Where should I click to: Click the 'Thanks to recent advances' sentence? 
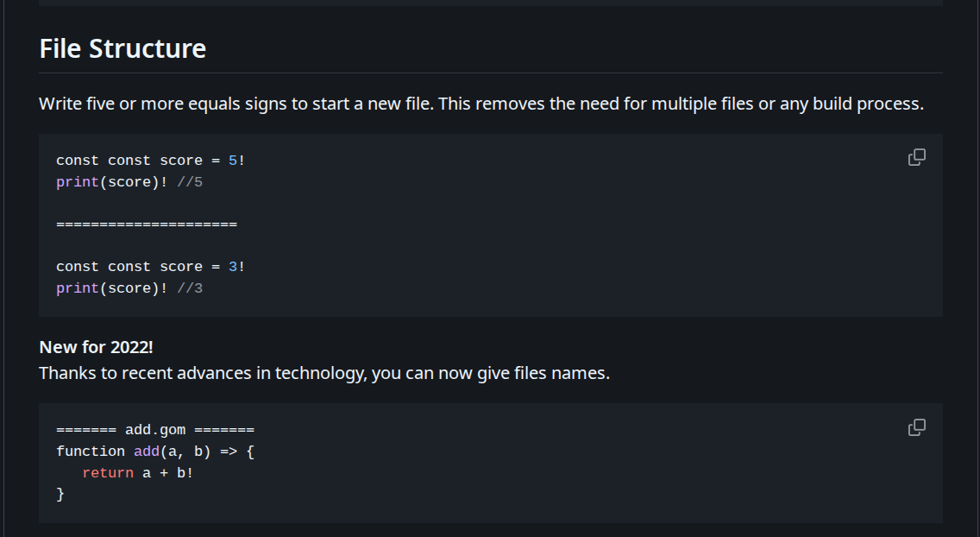(x=324, y=373)
